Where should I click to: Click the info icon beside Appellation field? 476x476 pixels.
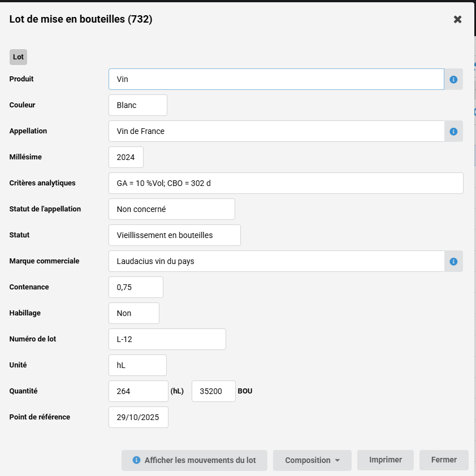pyautogui.click(x=453, y=132)
